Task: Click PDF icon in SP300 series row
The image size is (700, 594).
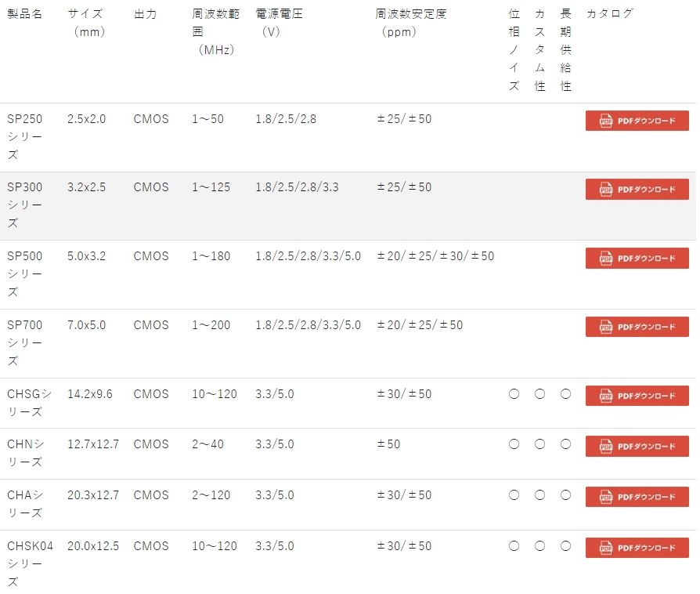Action: tap(606, 190)
